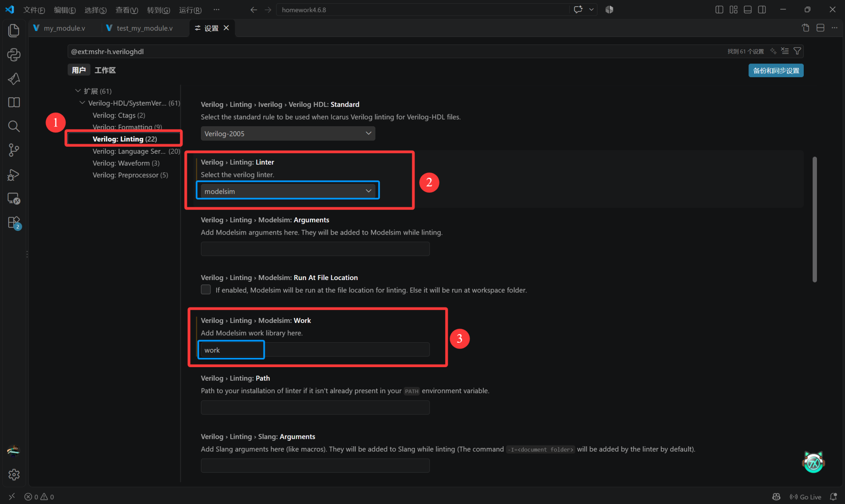Open settings JSON file icon
Viewport: 845px width, 504px height.
point(805,28)
